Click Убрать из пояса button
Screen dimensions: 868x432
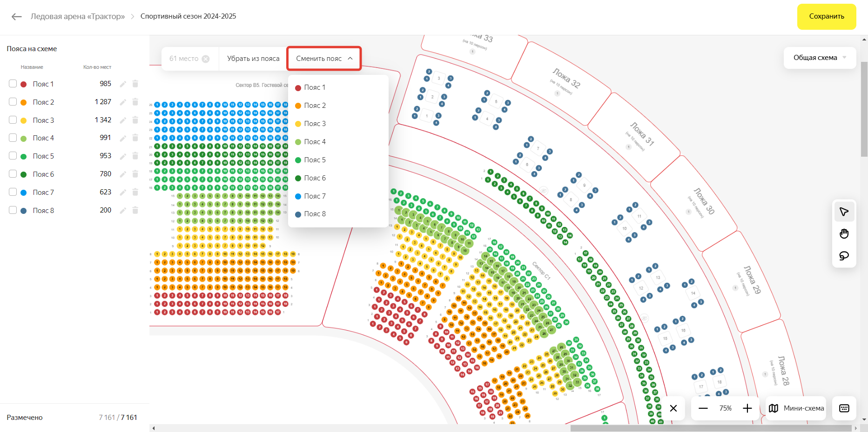pos(253,59)
